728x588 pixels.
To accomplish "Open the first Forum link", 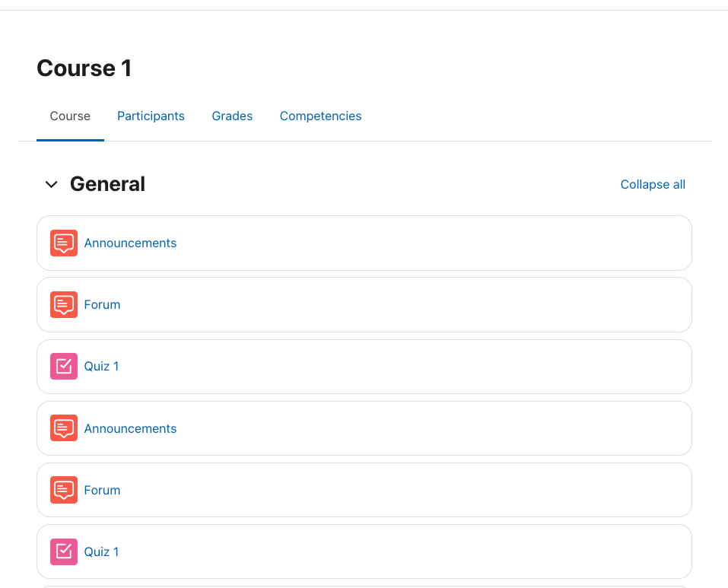I will pos(102,304).
